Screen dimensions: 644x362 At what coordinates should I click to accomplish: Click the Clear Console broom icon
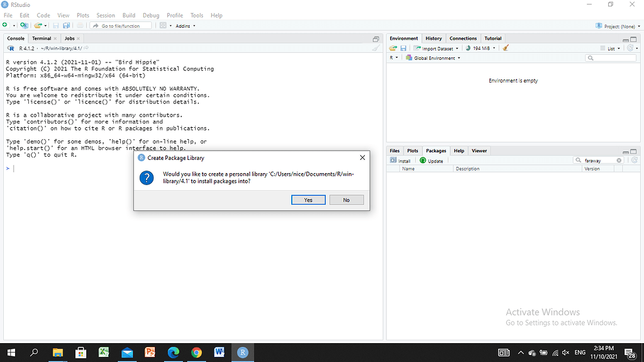point(376,48)
